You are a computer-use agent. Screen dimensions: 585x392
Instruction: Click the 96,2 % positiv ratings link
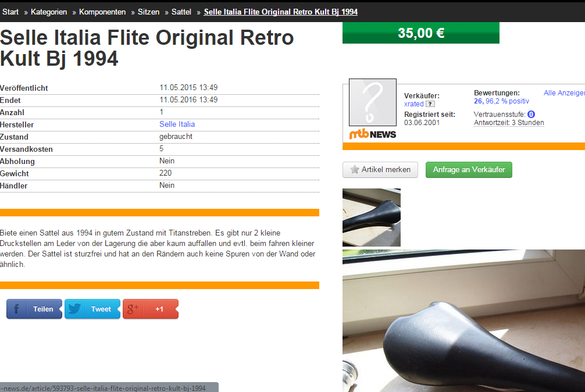tap(507, 101)
